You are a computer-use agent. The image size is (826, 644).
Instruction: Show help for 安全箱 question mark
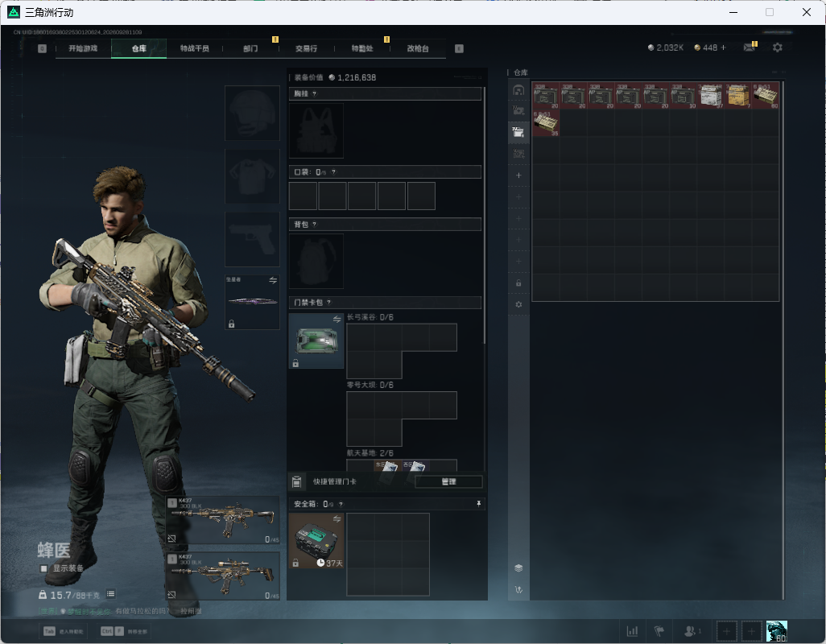click(341, 504)
